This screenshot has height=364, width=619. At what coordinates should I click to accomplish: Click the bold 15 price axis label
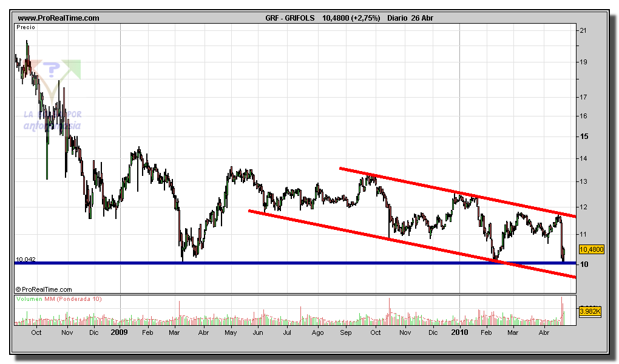click(584, 136)
